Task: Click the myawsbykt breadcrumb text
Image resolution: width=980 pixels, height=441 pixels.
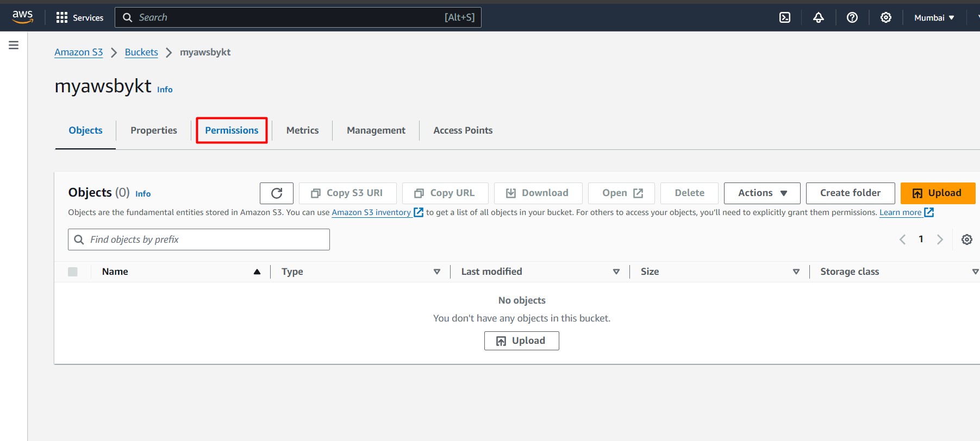Action: (205, 52)
